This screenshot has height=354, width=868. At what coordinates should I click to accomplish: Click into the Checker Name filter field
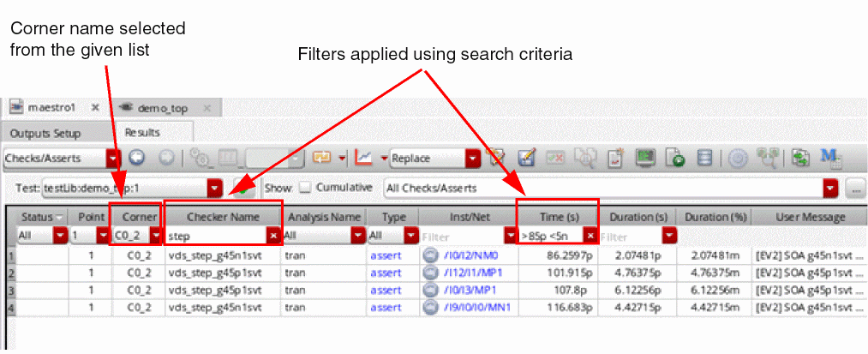pyautogui.click(x=216, y=236)
